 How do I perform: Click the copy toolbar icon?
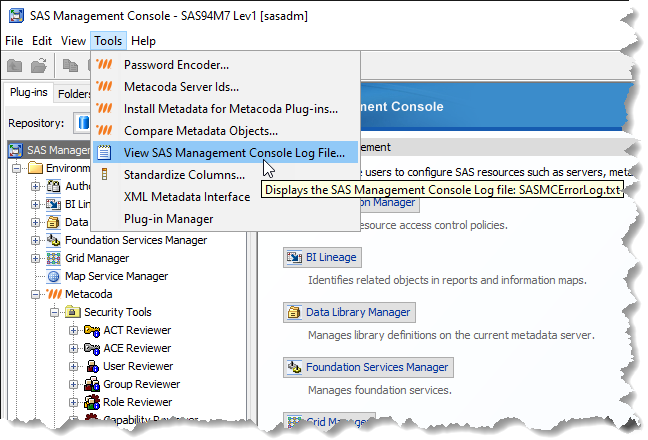(x=70, y=65)
